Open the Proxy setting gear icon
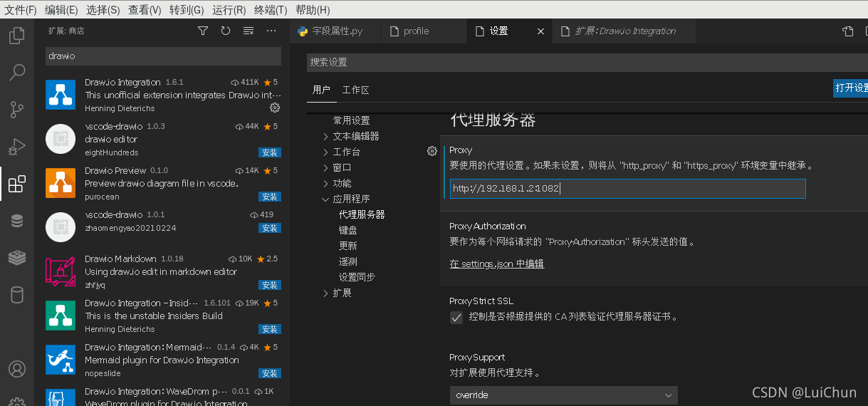The image size is (868, 406). click(432, 150)
